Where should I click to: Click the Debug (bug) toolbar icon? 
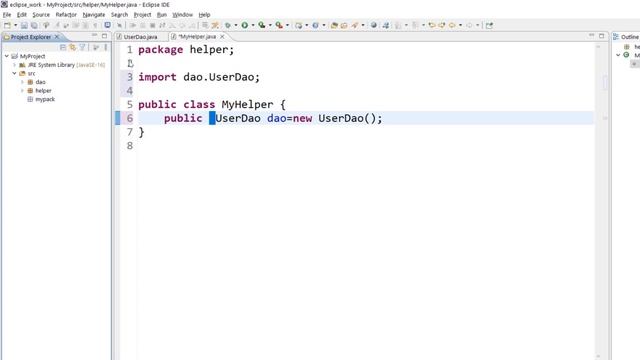pos(227,25)
